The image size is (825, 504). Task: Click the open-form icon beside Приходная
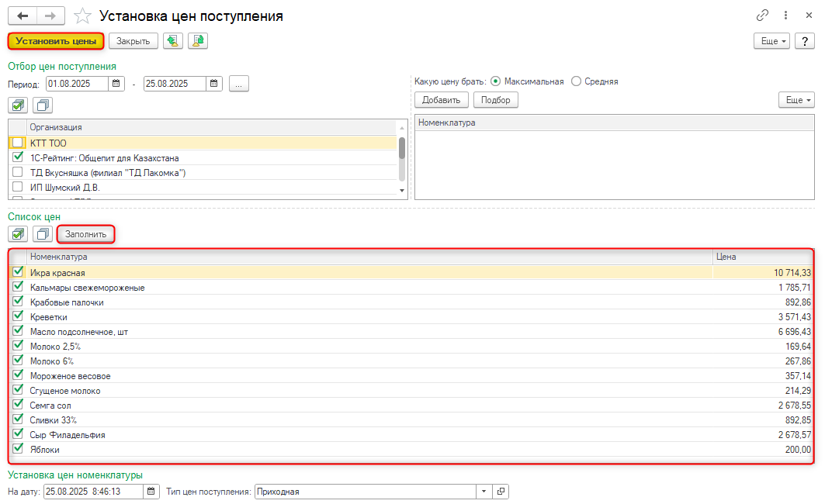click(x=501, y=492)
